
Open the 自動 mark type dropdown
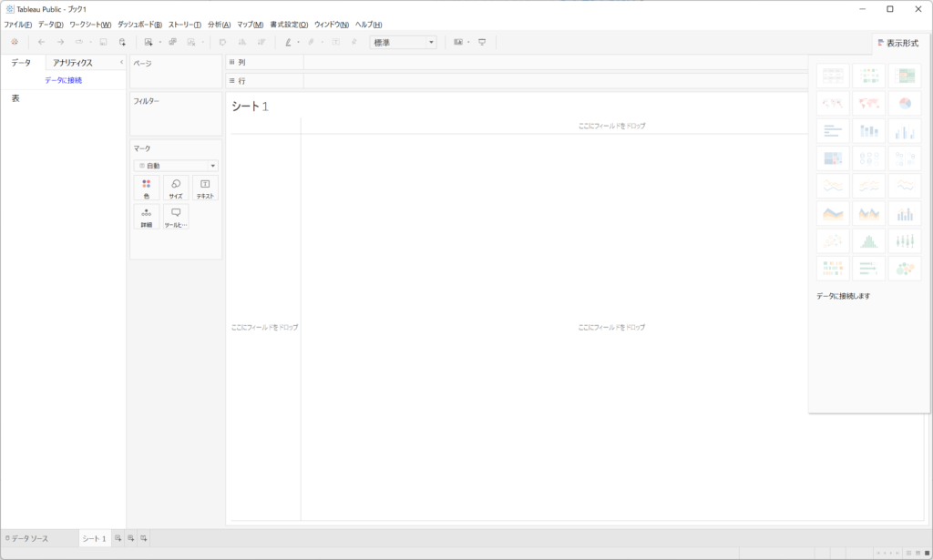coord(176,166)
